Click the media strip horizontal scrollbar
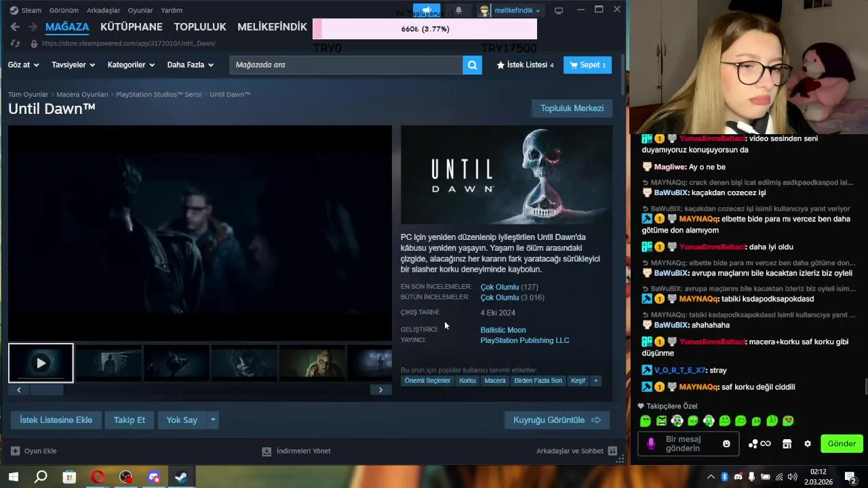 pos(47,390)
